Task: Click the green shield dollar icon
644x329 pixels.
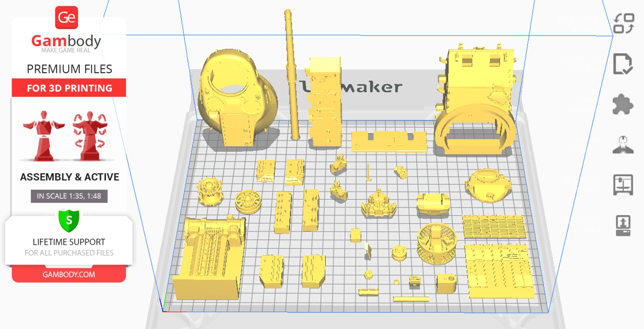Action: pos(69,220)
